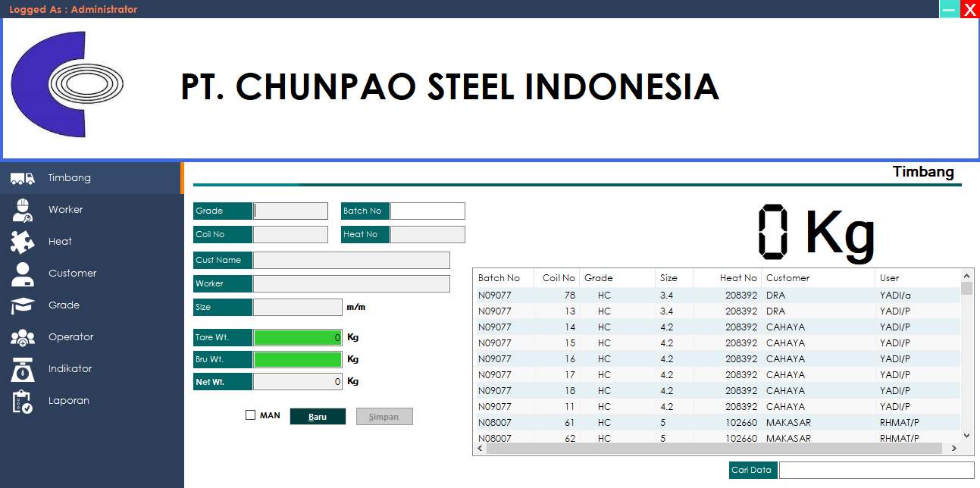980x488 pixels.
Task: Go to the Heat section
Action: (x=60, y=242)
